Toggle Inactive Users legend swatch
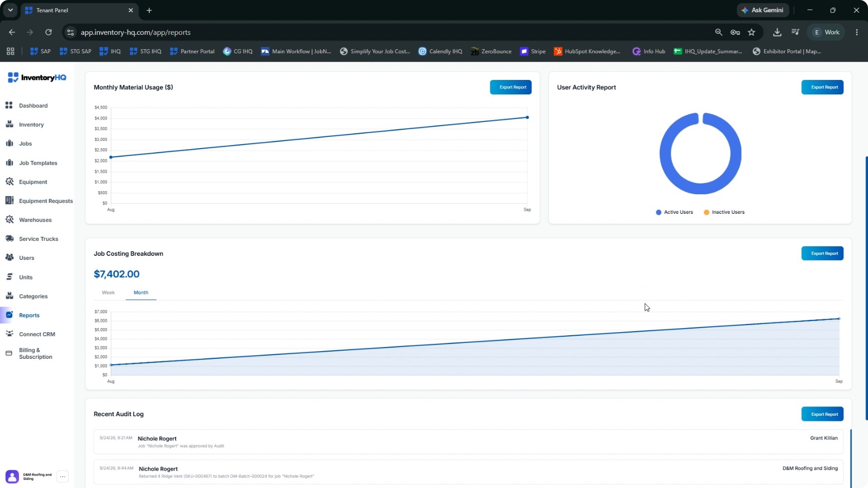Image resolution: width=868 pixels, height=488 pixels. click(706, 212)
